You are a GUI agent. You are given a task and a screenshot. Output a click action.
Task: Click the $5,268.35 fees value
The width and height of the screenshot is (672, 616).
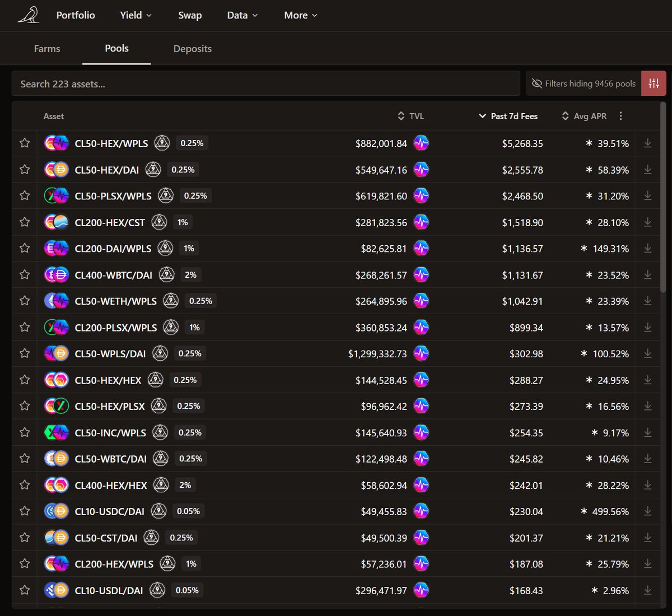click(x=522, y=143)
